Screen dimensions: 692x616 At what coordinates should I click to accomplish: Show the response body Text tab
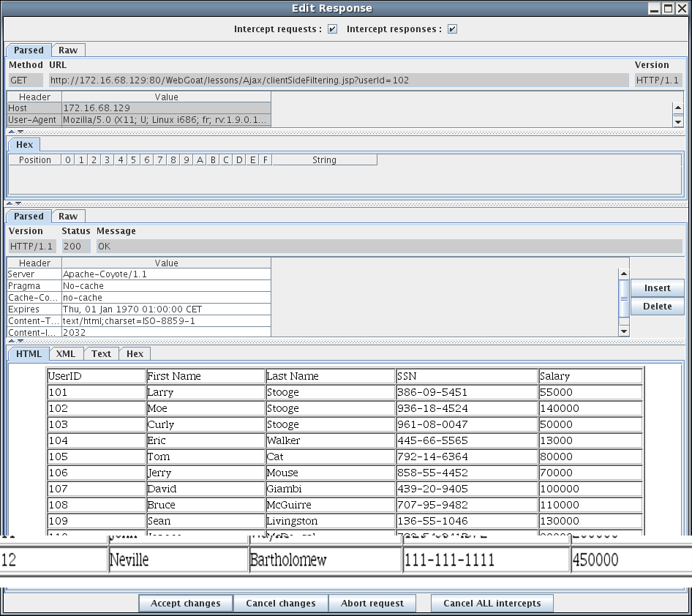tap(101, 354)
